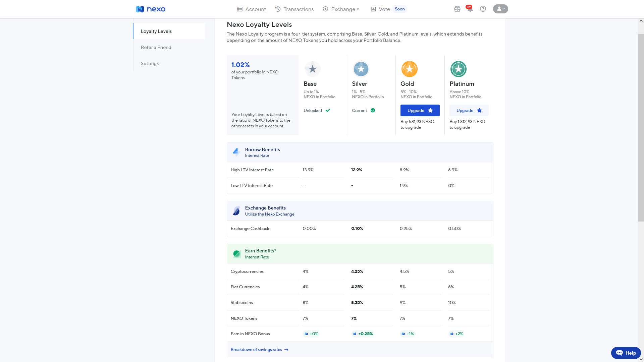Click the Cryptocurrencies row label
Image resolution: width=644 pixels, height=362 pixels.
click(x=247, y=271)
